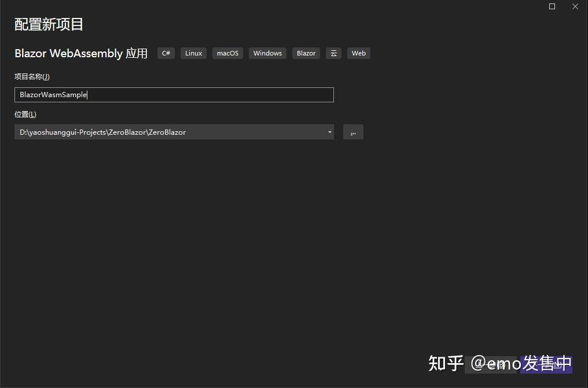Click the Windows platform tag
The height and width of the screenshot is (388, 588).
click(x=267, y=53)
